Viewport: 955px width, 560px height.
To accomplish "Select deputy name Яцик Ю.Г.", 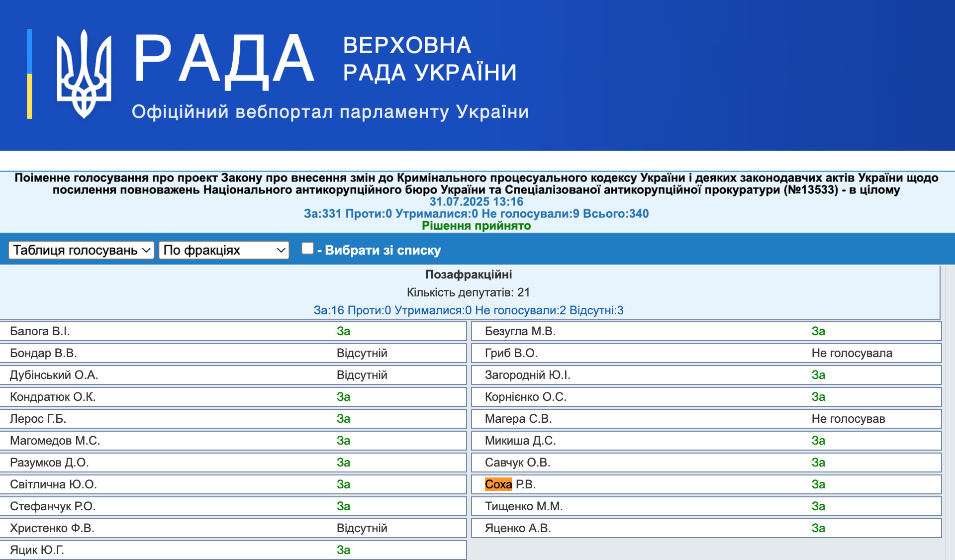I will coord(37,550).
